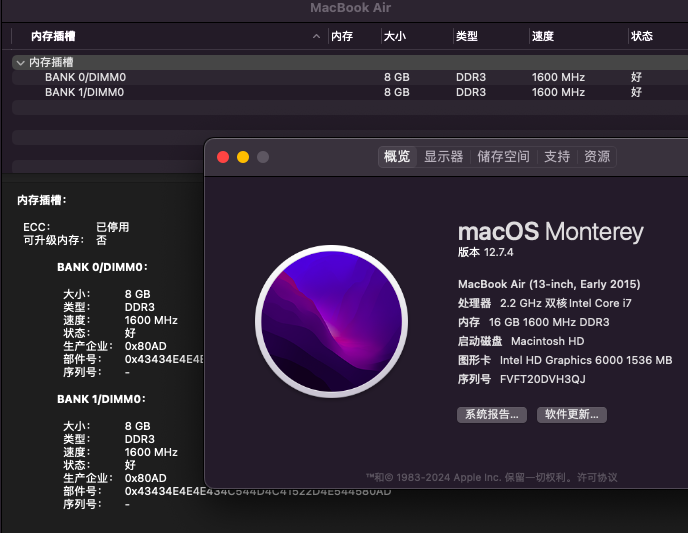Click MacBook Air (13-inch, Early 2015) text

pyautogui.click(x=549, y=284)
